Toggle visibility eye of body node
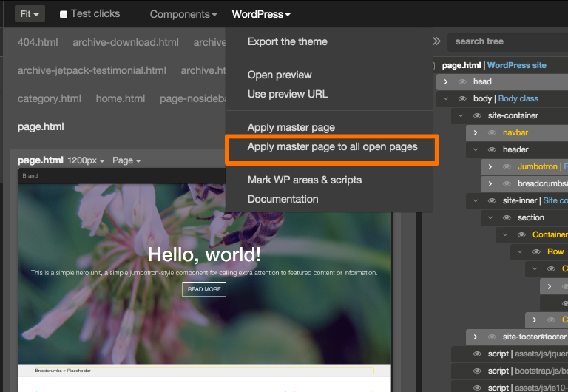 click(462, 98)
